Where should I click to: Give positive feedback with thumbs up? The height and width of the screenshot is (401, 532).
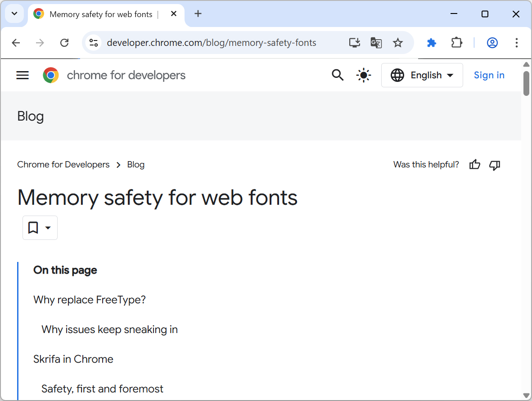coord(474,165)
